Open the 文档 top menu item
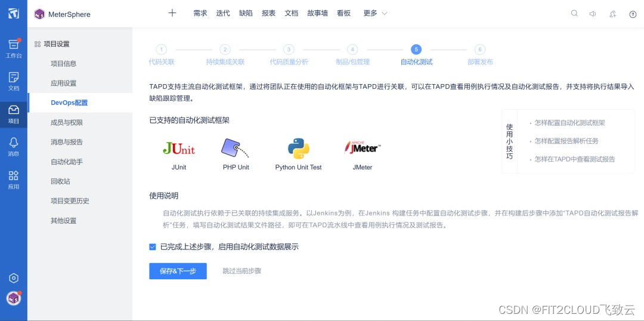The width and height of the screenshot is (644, 321). click(291, 13)
